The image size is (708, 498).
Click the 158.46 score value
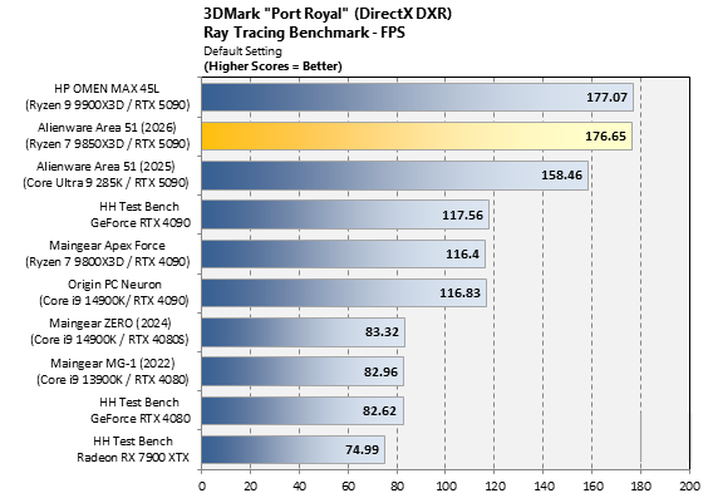click(562, 175)
